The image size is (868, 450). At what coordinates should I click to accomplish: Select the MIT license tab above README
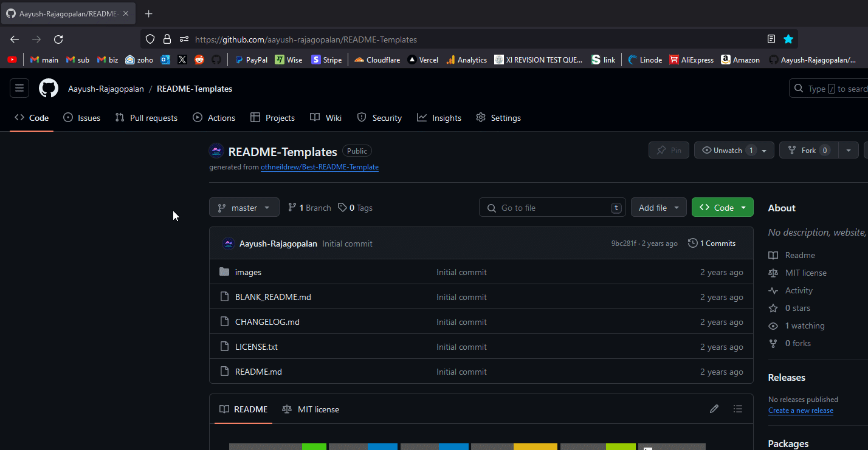[x=311, y=409]
